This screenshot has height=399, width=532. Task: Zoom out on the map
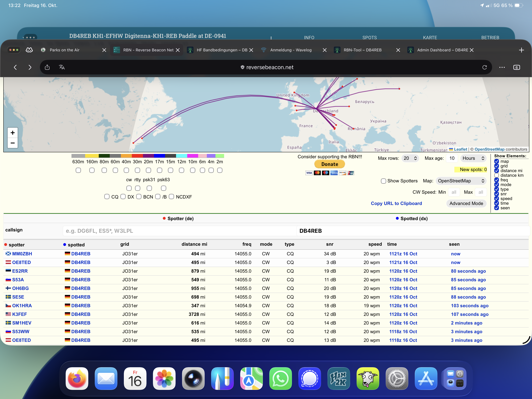pyautogui.click(x=13, y=143)
